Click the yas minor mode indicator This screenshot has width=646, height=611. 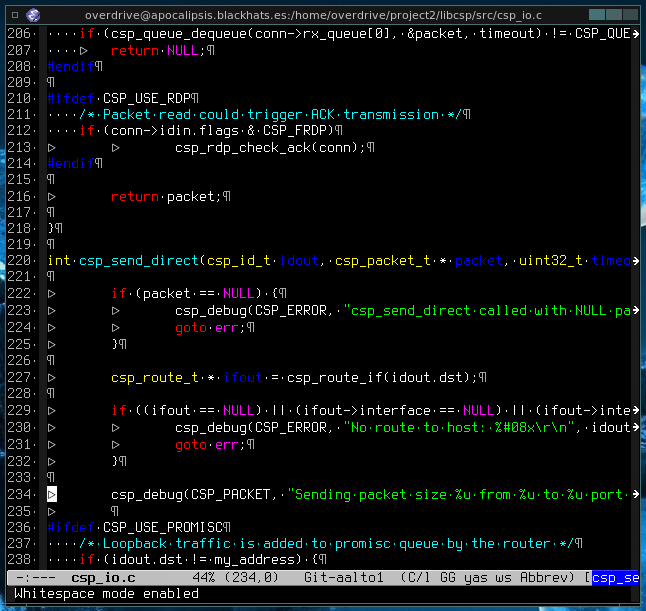pyautogui.click(x=476, y=578)
